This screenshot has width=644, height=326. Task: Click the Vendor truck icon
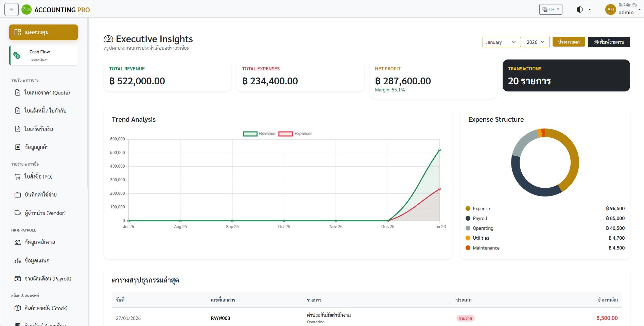(x=18, y=213)
